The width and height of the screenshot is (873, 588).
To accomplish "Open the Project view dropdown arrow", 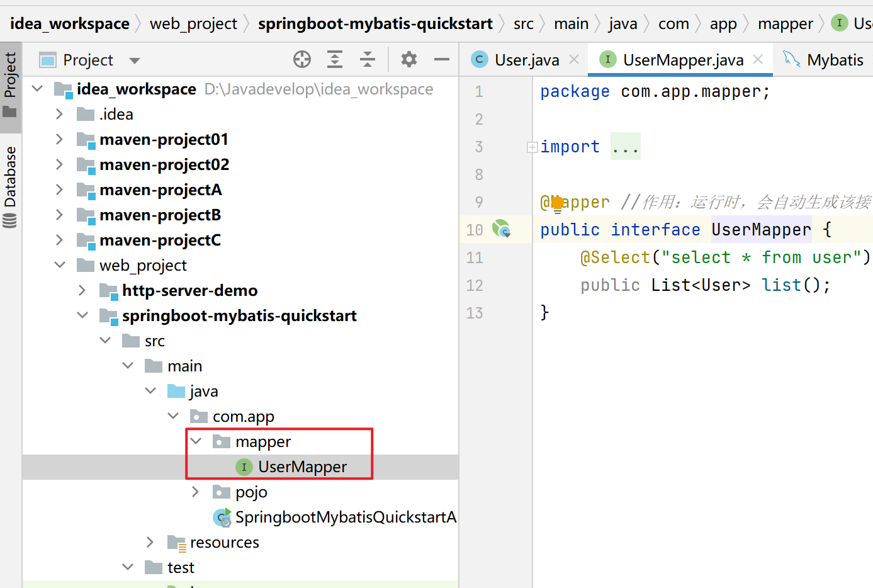I will tap(135, 60).
